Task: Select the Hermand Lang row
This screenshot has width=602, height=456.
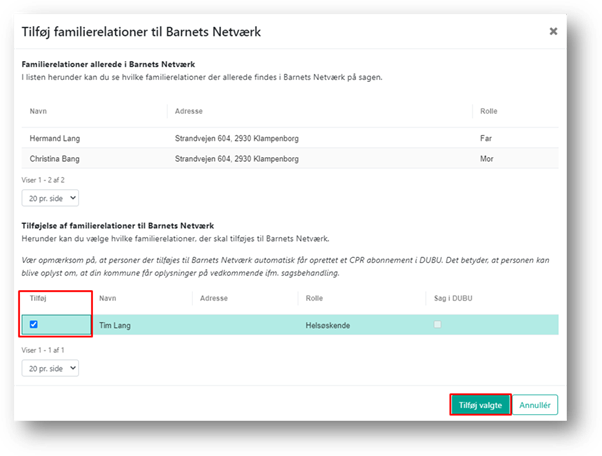Action: pyautogui.click(x=57, y=139)
